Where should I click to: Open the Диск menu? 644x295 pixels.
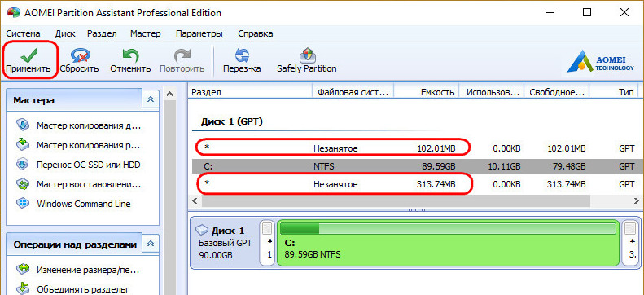(65, 33)
